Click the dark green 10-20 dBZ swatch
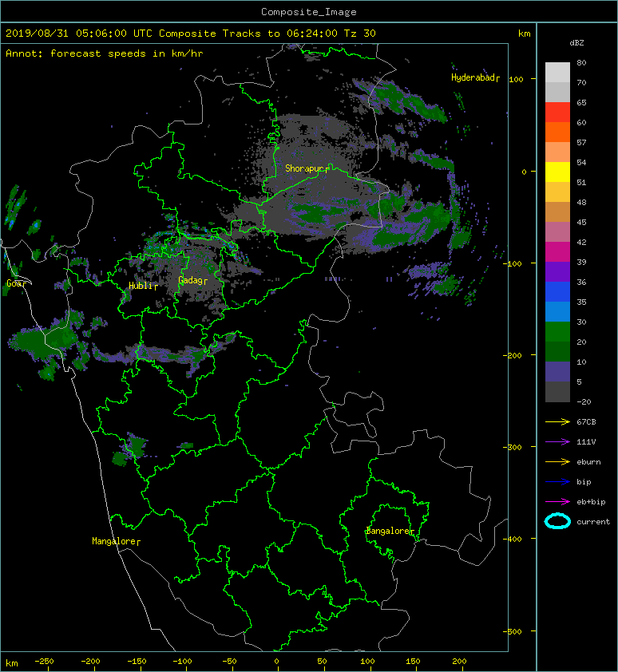The image size is (618, 672). point(557,351)
